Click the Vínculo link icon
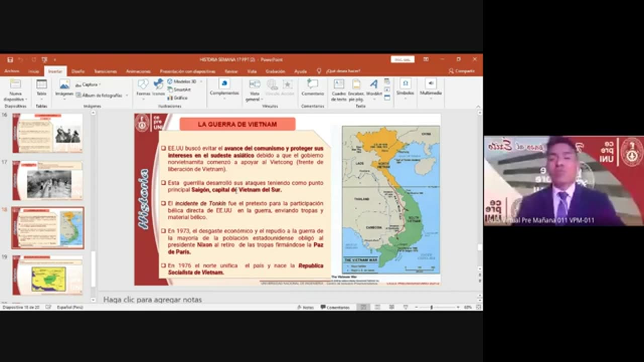 click(272, 87)
